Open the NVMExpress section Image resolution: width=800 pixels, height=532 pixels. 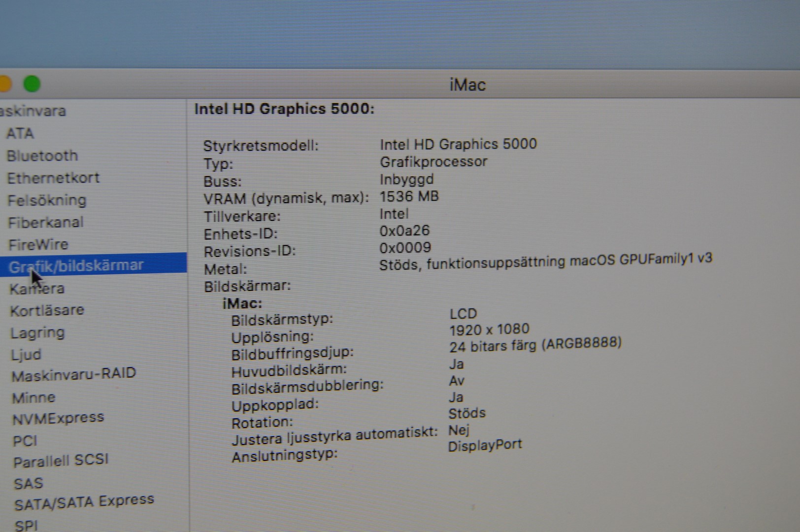coord(58,419)
